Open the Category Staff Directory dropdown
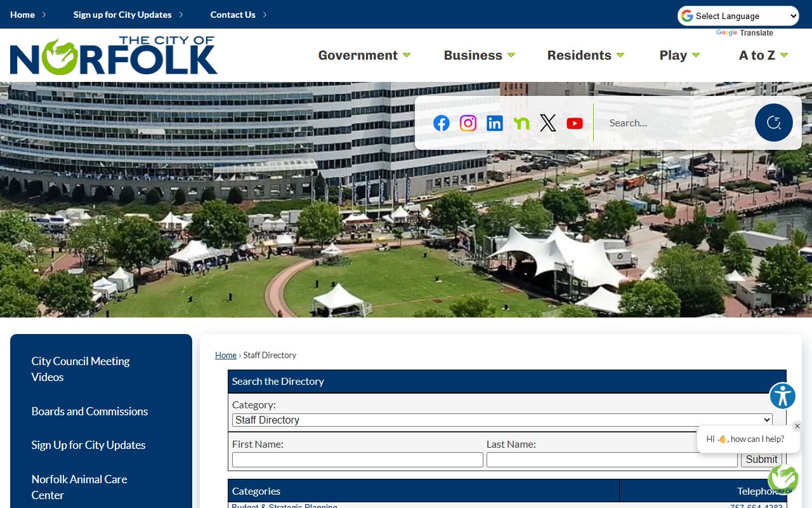Viewport: 812px width, 508px height. [x=502, y=420]
